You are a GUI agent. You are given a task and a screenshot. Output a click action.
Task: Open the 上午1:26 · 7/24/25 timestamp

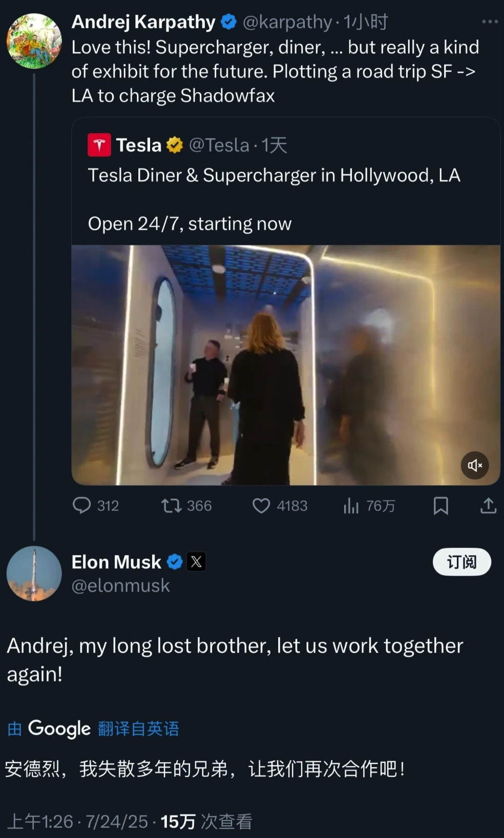(x=77, y=822)
